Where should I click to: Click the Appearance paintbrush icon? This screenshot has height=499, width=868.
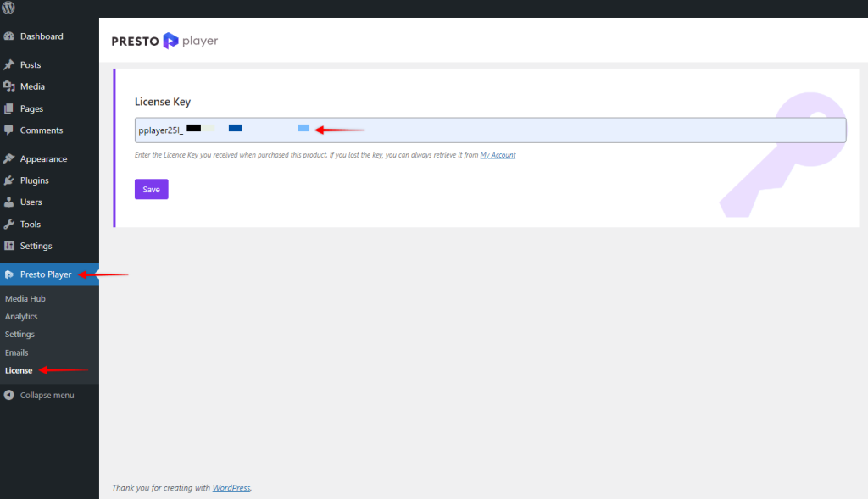coord(9,158)
